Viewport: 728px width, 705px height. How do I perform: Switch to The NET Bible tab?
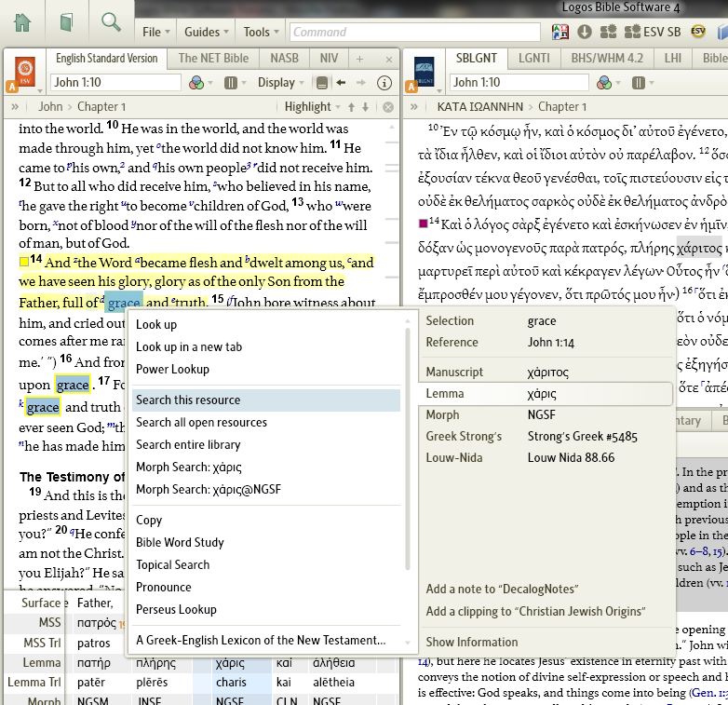[x=213, y=58]
